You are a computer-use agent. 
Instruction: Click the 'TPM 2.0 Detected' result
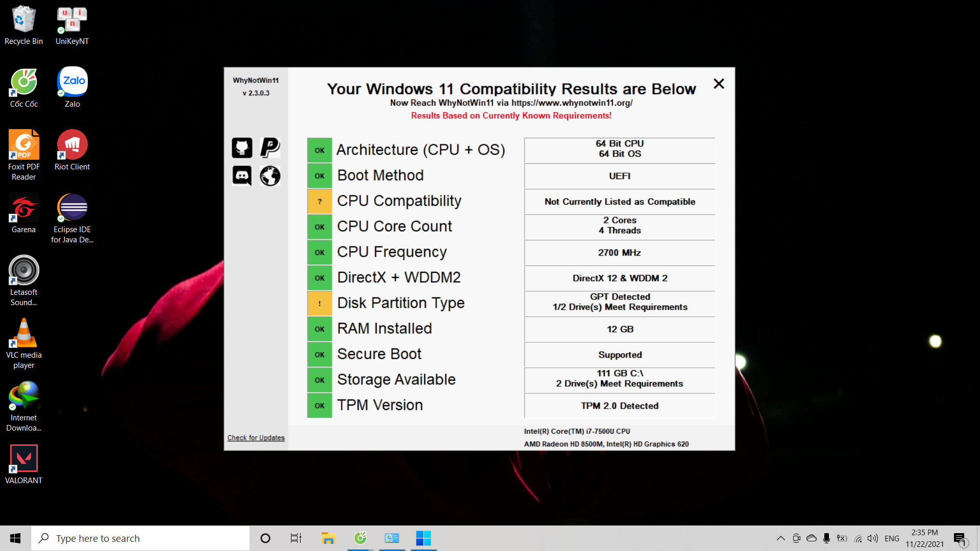point(620,406)
